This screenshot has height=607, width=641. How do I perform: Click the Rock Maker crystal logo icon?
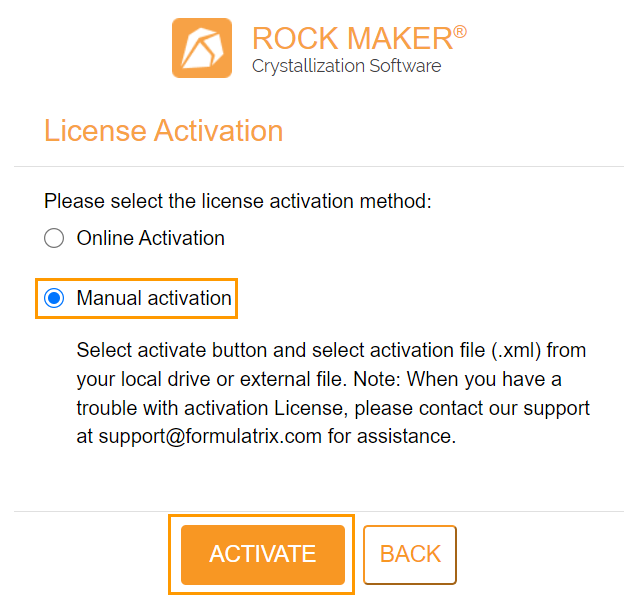click(202, 48)
